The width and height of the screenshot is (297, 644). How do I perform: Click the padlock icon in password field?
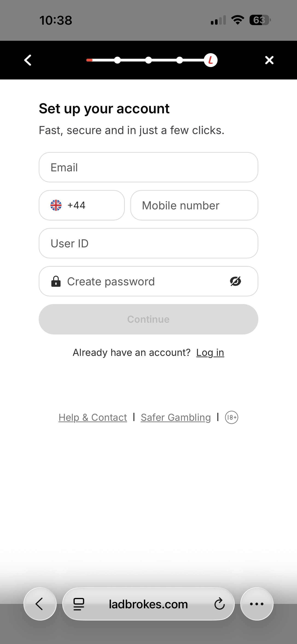(x=56, y=281)
